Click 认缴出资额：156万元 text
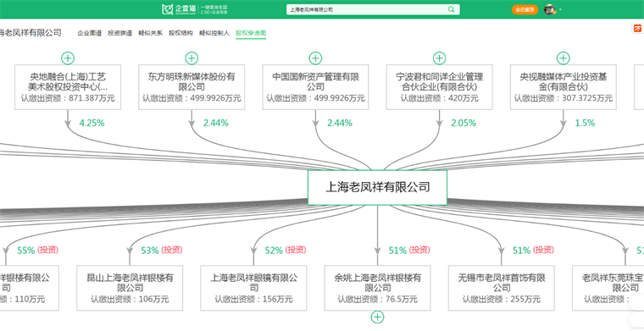 click(253, 300)
